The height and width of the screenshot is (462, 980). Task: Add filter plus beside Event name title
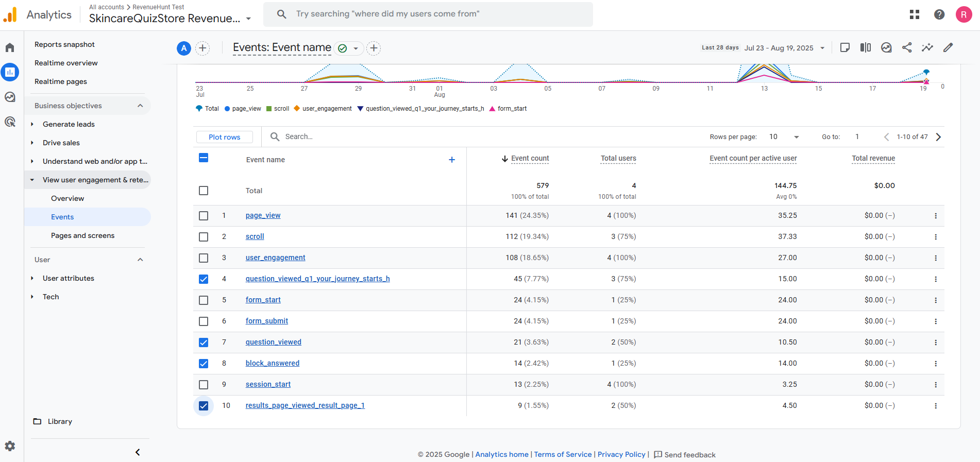coord(374,48)
